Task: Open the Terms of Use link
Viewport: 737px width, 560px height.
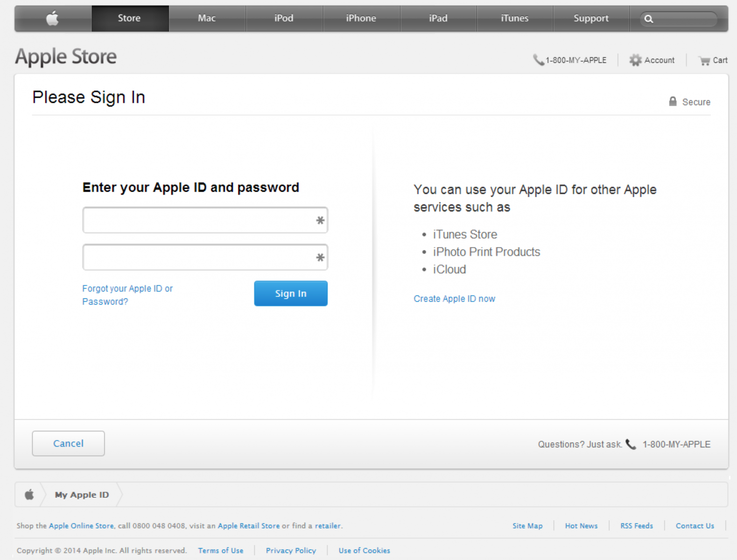Action: [x=221, y=550]
